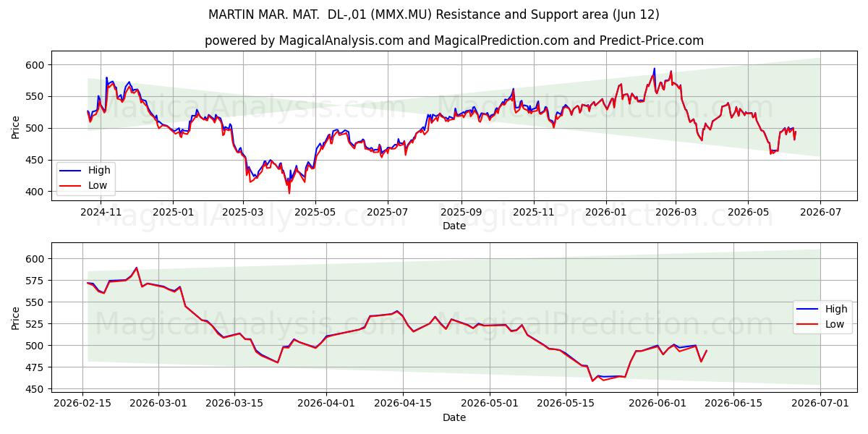Viewport: 868px width, 434px height.
Task: Click the '2026-06-15' x-axis label
Action: pos(733,404)
